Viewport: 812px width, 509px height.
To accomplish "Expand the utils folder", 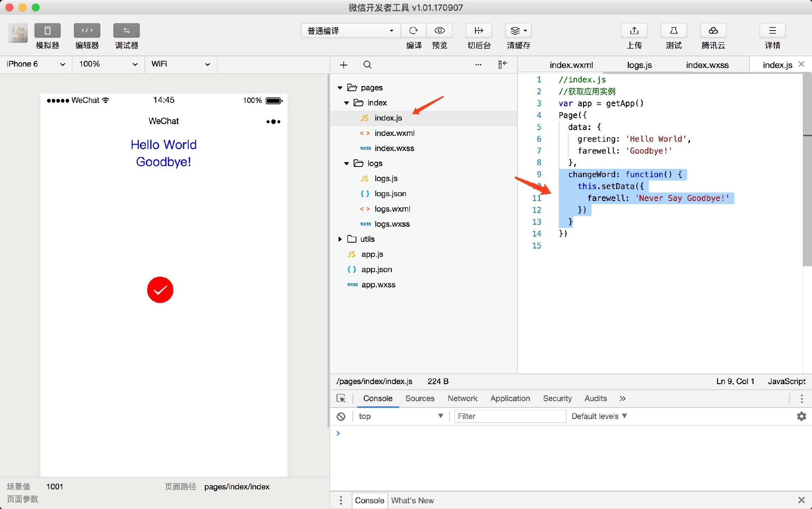I will [340, 239].
